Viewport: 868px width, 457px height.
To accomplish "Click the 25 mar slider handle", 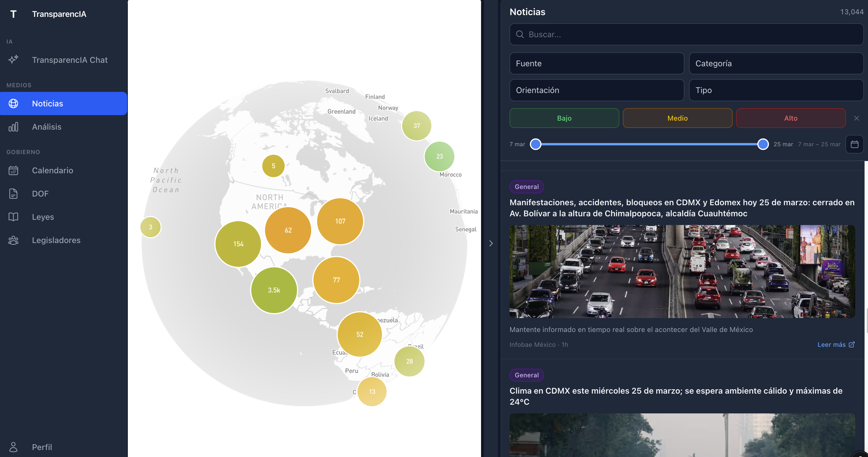I will [x=763, y=144].
